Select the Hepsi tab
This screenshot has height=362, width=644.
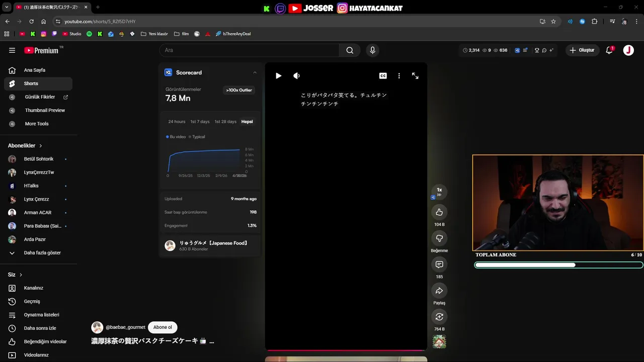point(247,122)
